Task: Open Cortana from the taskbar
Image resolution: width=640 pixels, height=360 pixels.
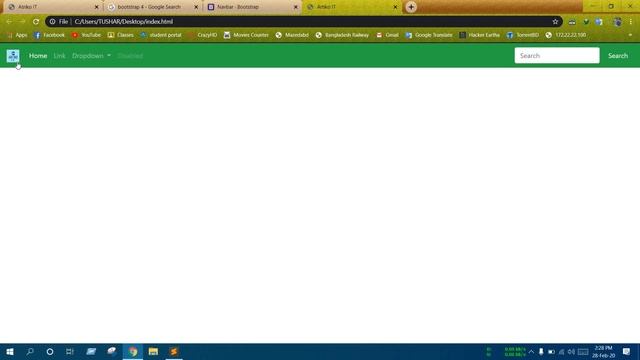Action: pyautogui.click(x=50, y=351)
